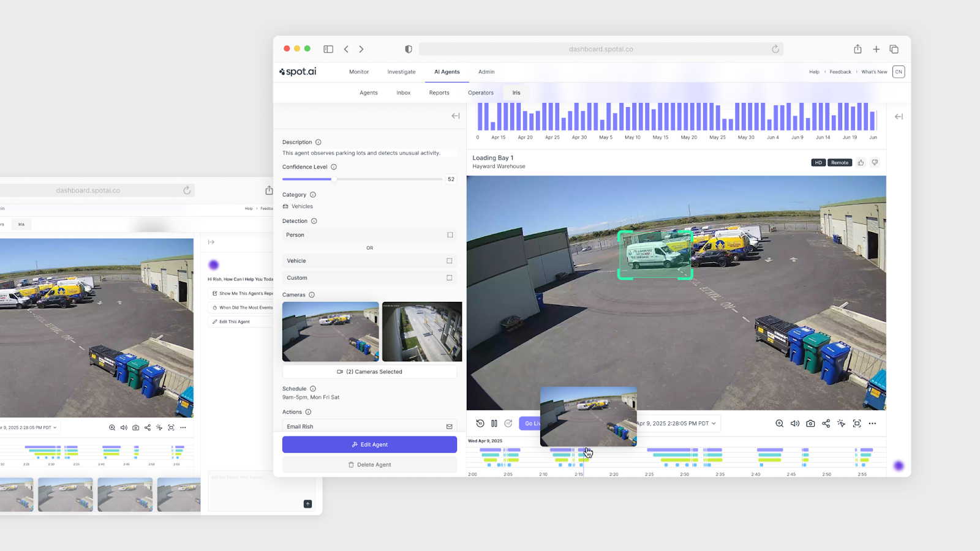Click the Confidence Level slider handle
Screen dimensions: 980x551
(x=334, y=179)
